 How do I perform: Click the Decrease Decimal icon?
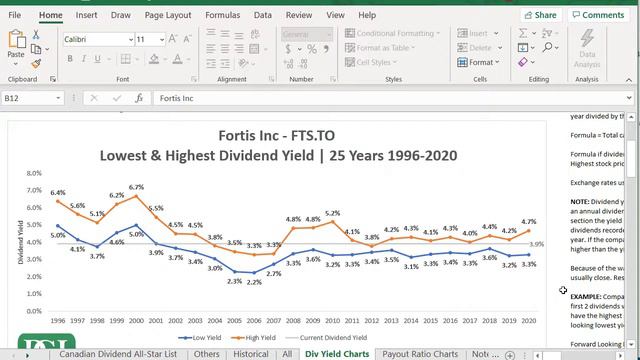point(303,63)
